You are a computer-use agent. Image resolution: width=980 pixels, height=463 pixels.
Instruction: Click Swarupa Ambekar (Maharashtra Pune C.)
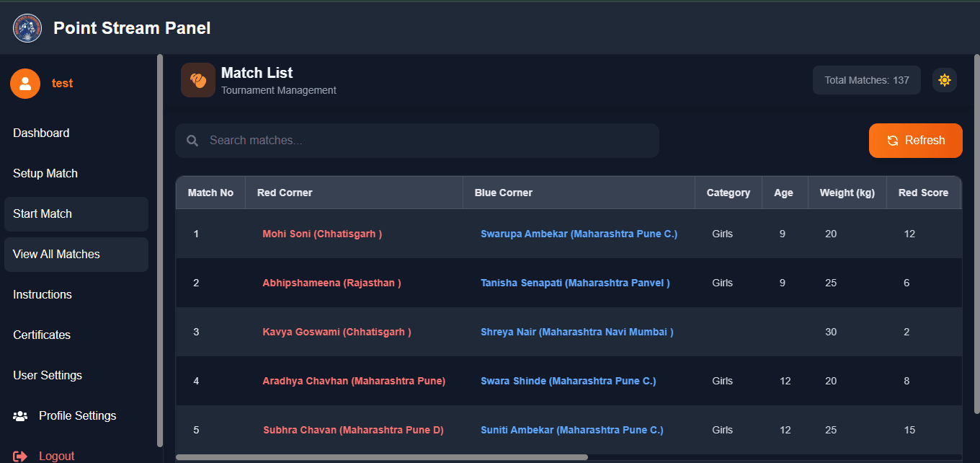[x=579, y=234]
